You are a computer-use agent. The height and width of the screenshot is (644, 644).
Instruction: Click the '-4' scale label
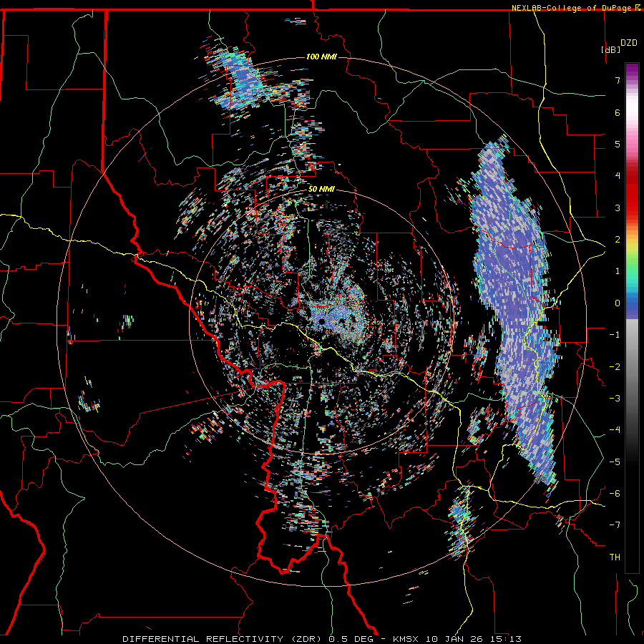(615, 430)
